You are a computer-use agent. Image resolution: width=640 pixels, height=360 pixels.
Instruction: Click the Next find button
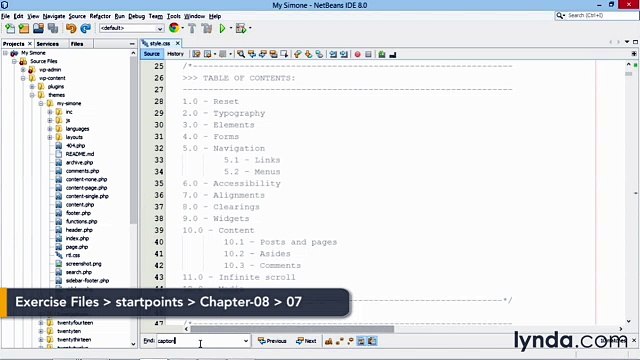tap(306, 341)
